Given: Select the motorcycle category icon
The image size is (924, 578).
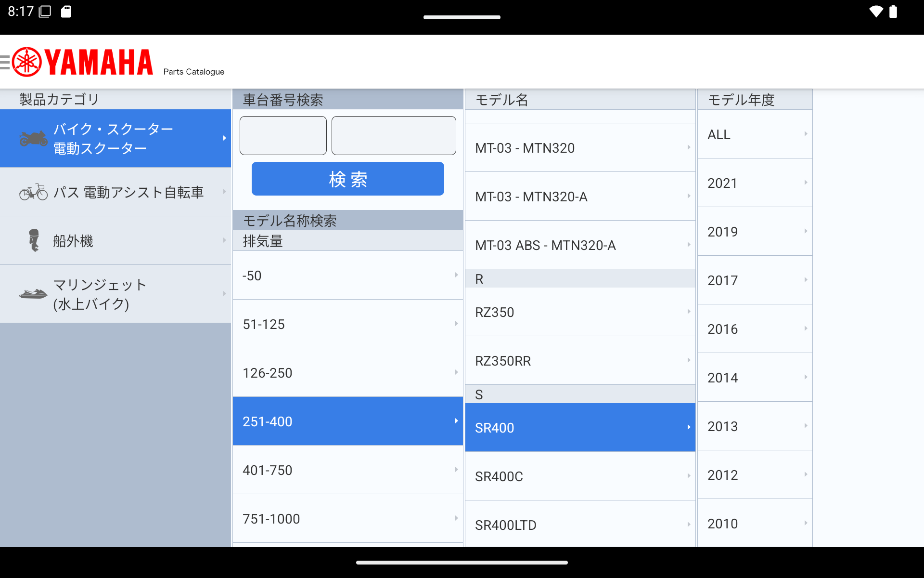Looking at the screenshot, I should pyautogui.click(x=33, y=139).
